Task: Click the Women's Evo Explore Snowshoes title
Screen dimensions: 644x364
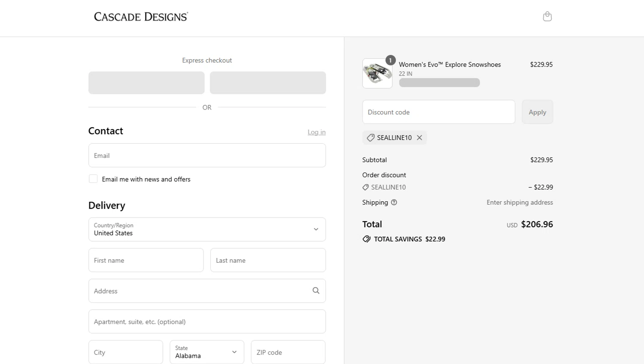Action: tap(450, 64)
